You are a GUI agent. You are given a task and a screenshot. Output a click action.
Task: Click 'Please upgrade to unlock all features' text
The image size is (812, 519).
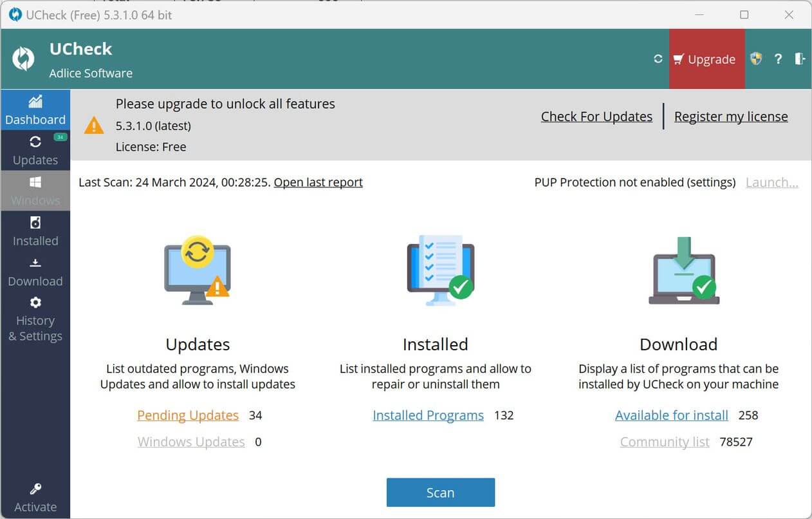225,104
